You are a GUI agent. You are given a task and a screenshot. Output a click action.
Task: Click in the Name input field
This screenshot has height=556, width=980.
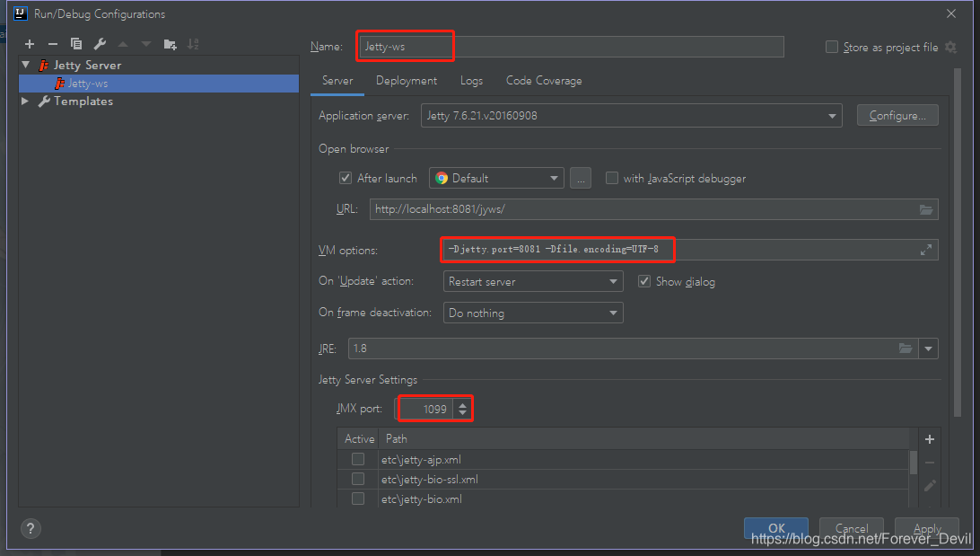572,47
